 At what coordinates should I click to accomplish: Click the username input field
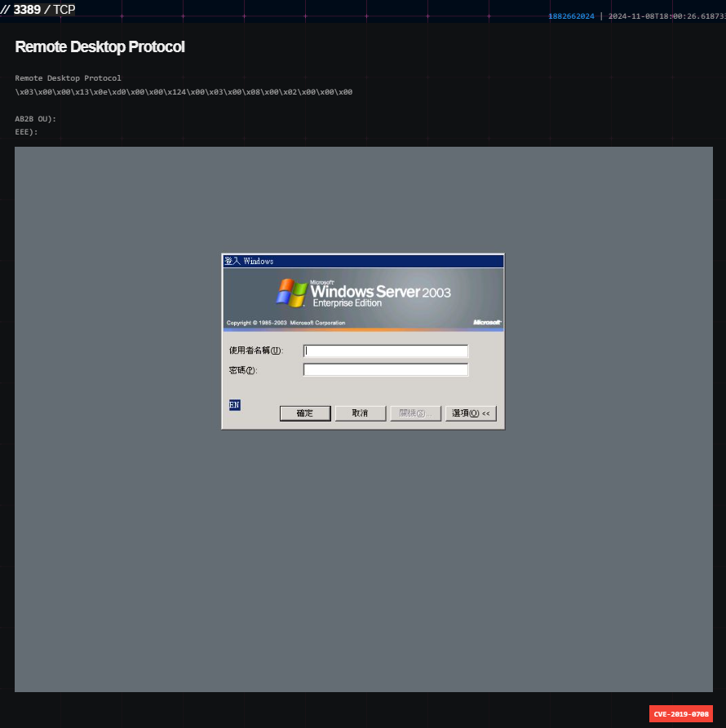click(386, 351)
